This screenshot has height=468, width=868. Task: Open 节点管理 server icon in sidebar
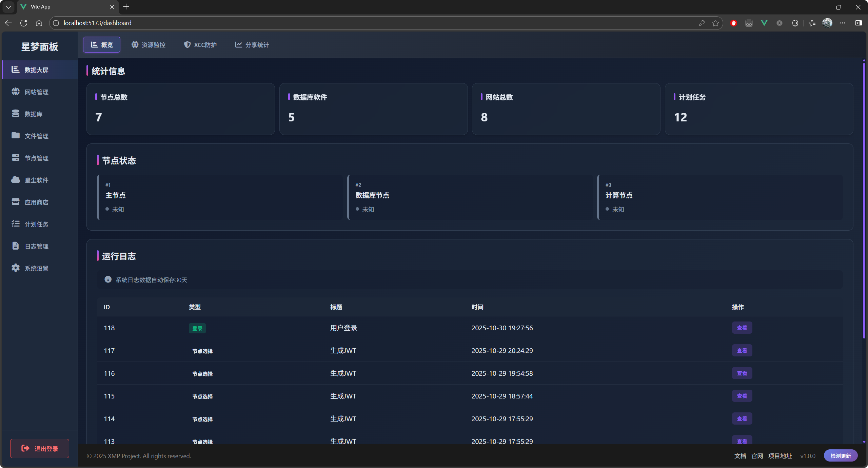(16, 158)
